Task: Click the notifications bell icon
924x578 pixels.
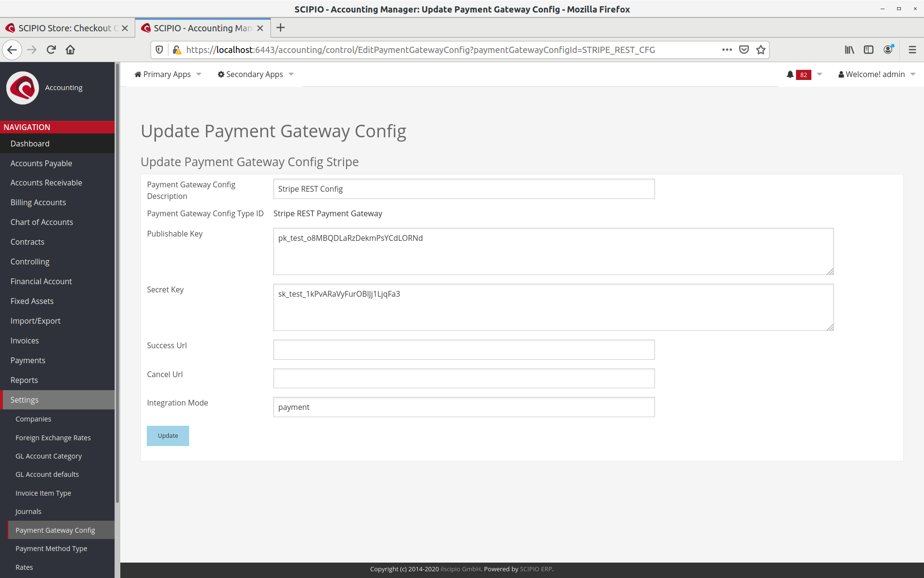Action: tap(790, 74)
